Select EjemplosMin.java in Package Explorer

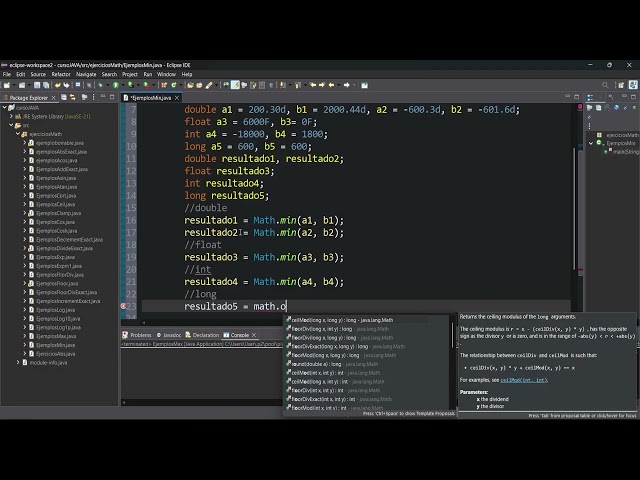56,345
